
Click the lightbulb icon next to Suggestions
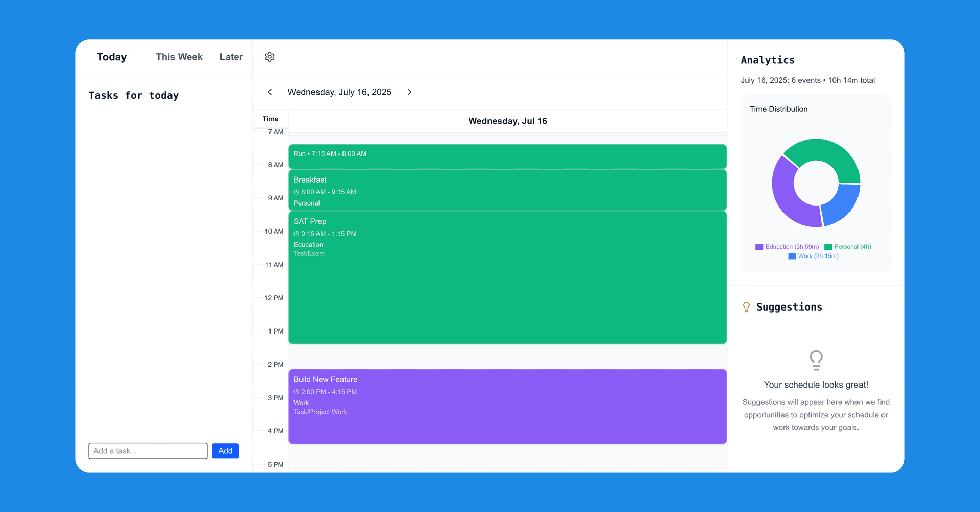(747, 306)
